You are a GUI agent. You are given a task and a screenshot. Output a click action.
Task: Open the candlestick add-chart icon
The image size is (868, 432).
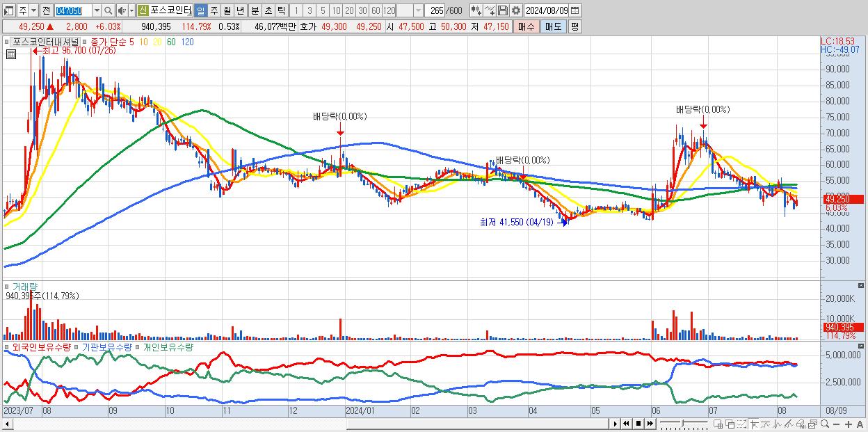coord(476,10)
